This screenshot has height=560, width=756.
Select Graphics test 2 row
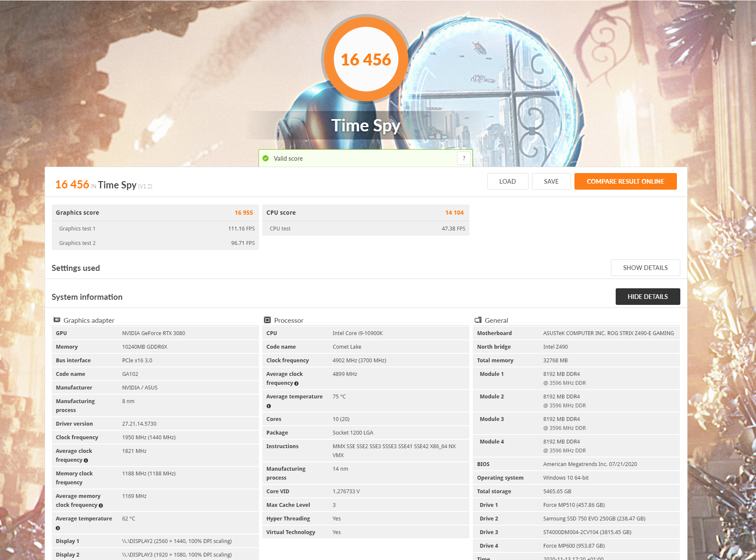155,243
